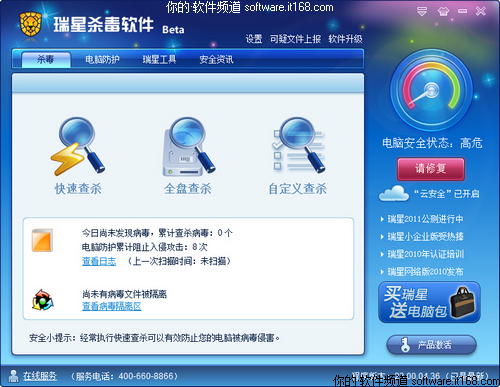Click the online service person icon
The height and width of the screenshot is (387, 500).
click(x=13, y=376)
